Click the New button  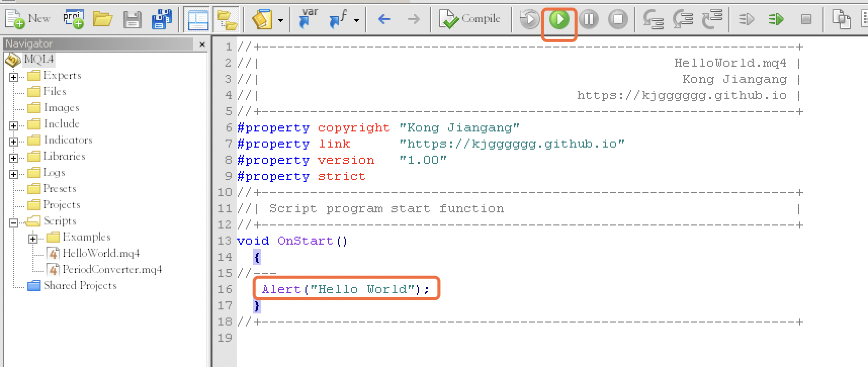click(28, 19)
